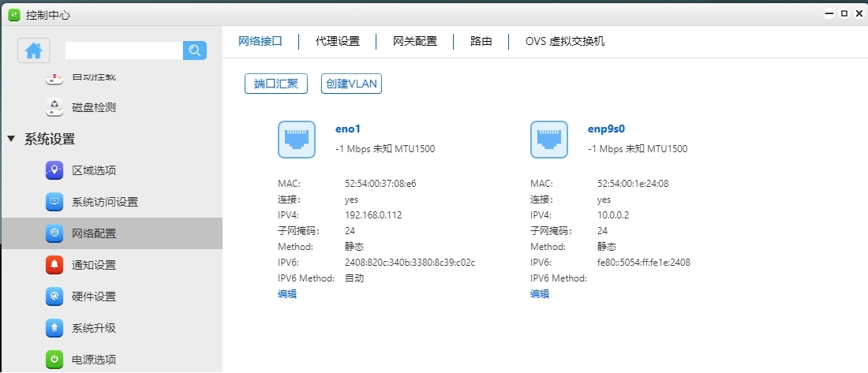Click the eno1 interface name
This screenshot has height=373, width=868.
click(x=348, y=129)
